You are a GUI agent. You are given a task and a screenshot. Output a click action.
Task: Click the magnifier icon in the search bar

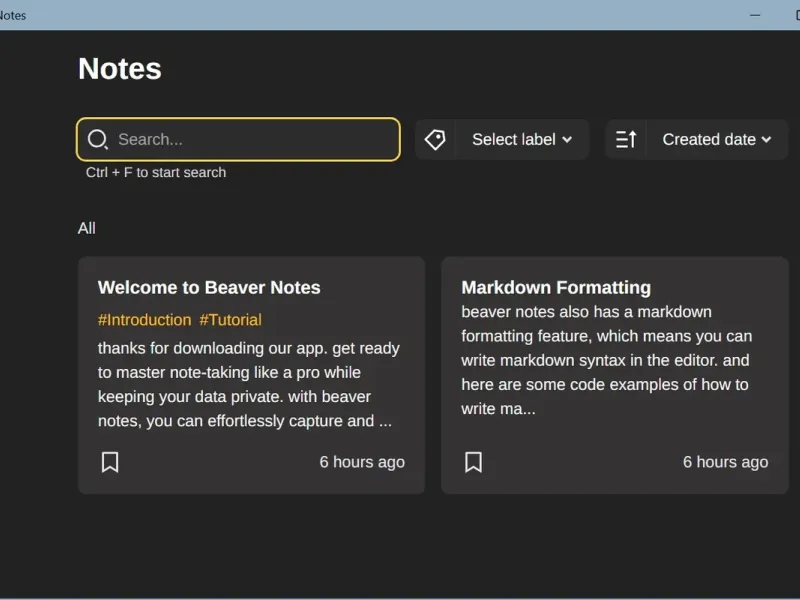point(97,140)
